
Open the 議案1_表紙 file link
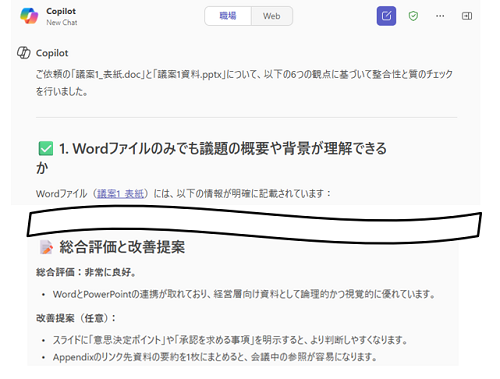[x=121, y=194]
